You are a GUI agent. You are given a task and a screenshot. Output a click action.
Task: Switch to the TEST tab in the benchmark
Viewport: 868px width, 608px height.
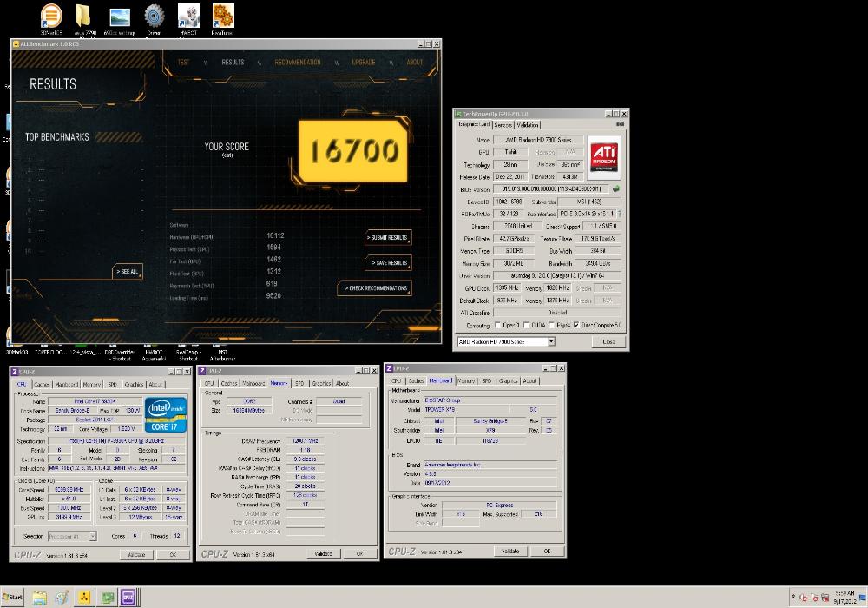click(183, 62)
